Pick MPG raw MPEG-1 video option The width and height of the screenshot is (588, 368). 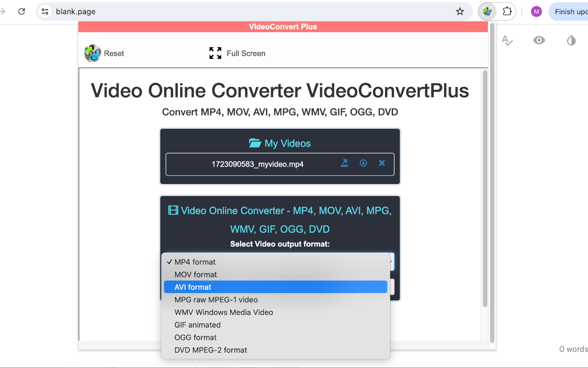pos(276,299)
